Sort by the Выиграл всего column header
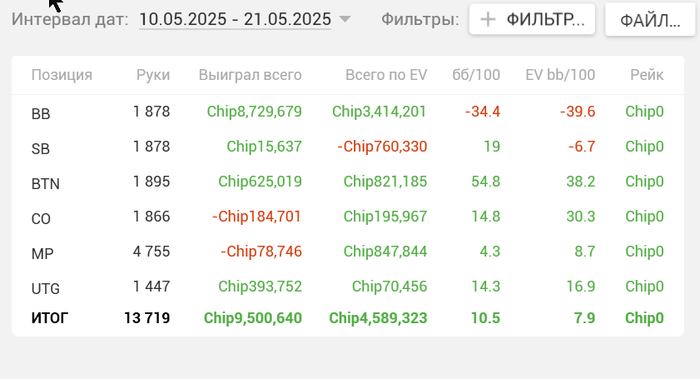This screenshot has width=700, height=379. point(250,75)
